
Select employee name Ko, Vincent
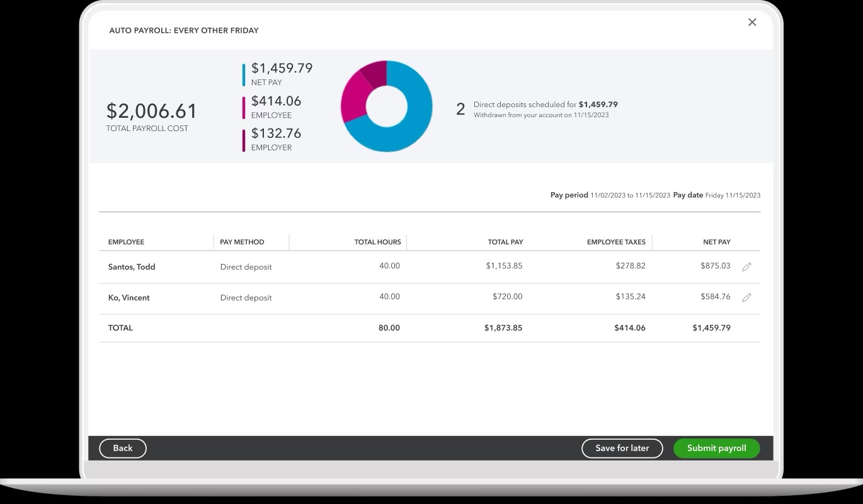point(129,297)
